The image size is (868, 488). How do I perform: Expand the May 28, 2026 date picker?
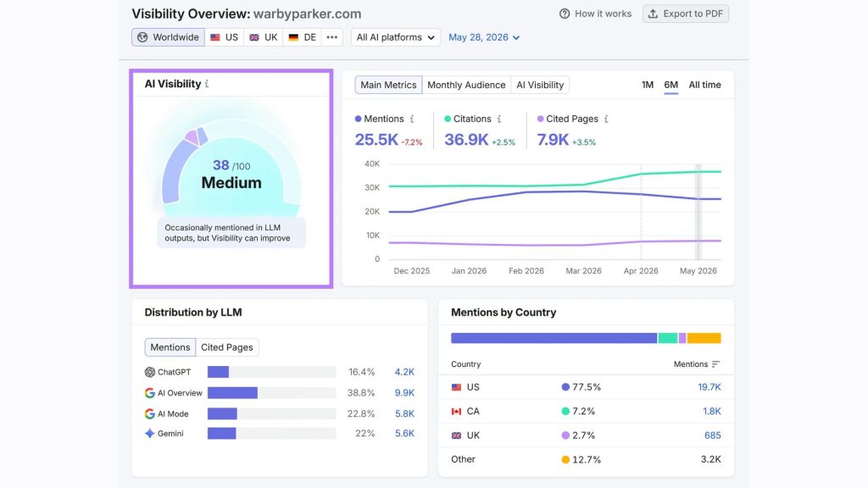pos(484,37)
